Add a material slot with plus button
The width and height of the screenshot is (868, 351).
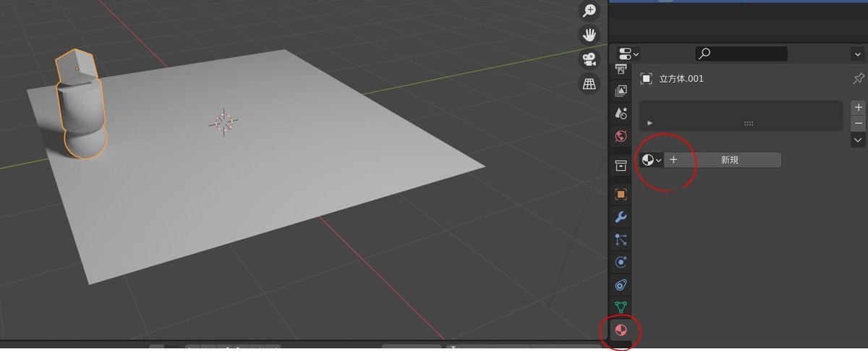[859, 107]
